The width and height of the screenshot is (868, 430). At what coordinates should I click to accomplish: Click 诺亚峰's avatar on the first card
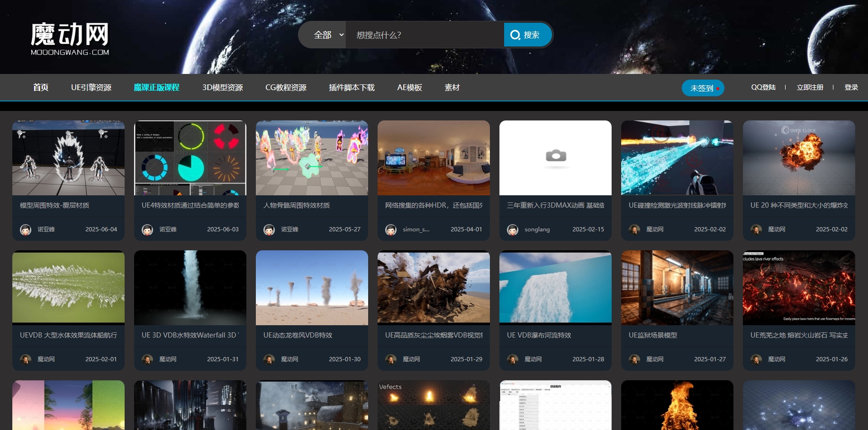[26, 229]
